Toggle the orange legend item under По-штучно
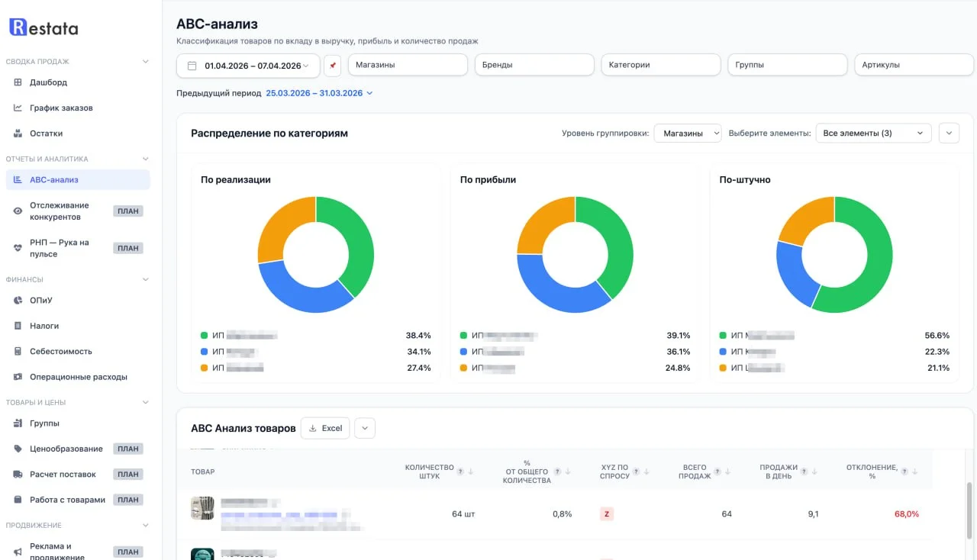 point(723,368)
